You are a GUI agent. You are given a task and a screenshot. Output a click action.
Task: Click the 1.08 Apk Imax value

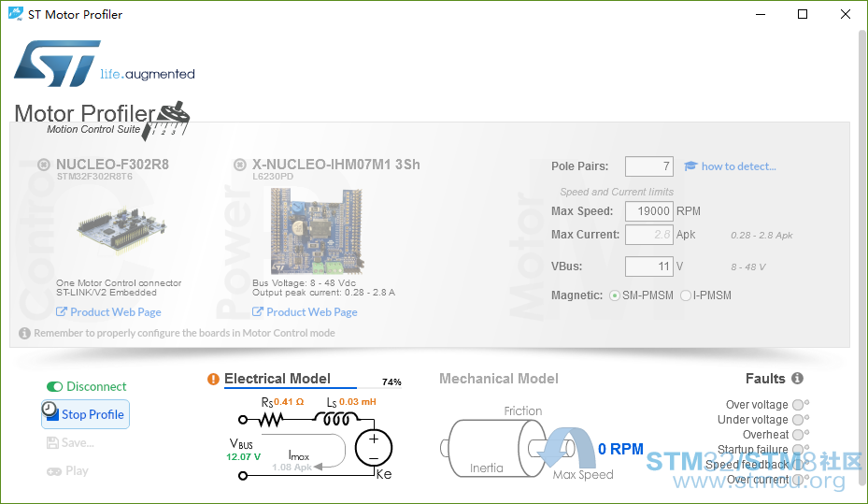pyautogui.click(x=292, y=468)
